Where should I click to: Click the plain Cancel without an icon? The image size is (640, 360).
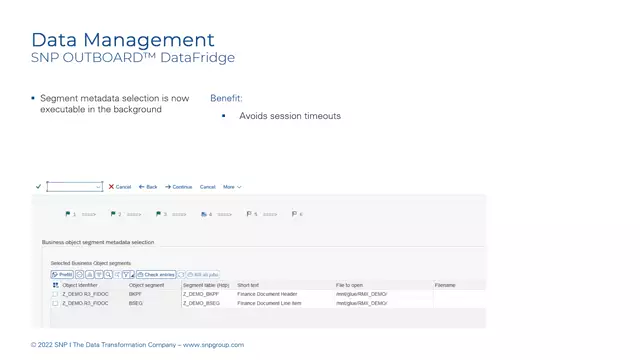point(207,187)
